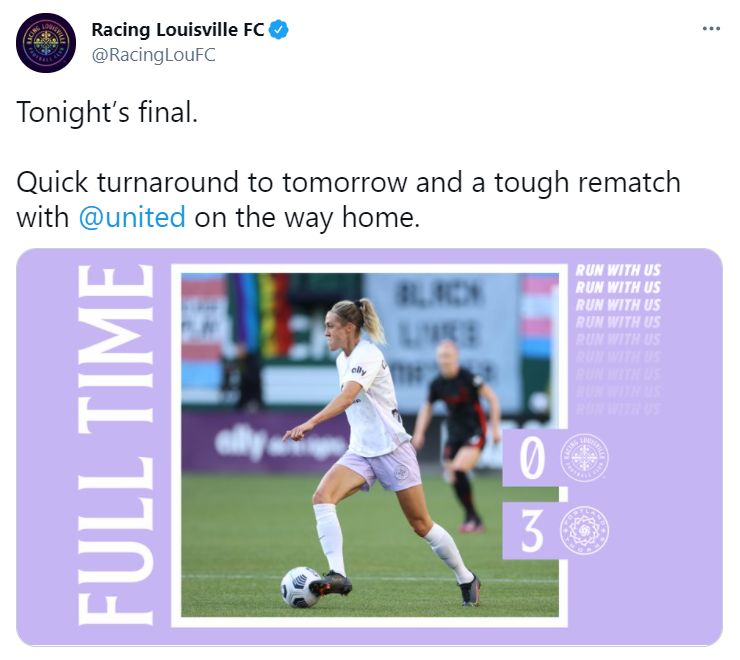Follow the @united mention link
740x660 pixels.
click(132, 218)
